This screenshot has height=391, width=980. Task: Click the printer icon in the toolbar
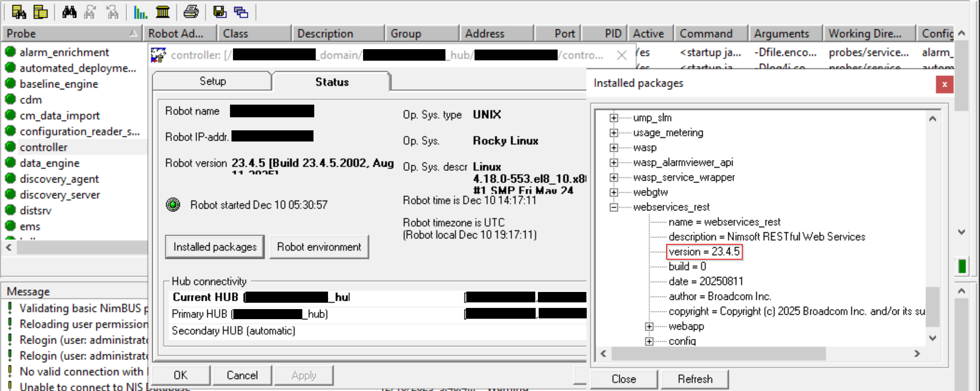pyautogui.click(x=190, y=12)
